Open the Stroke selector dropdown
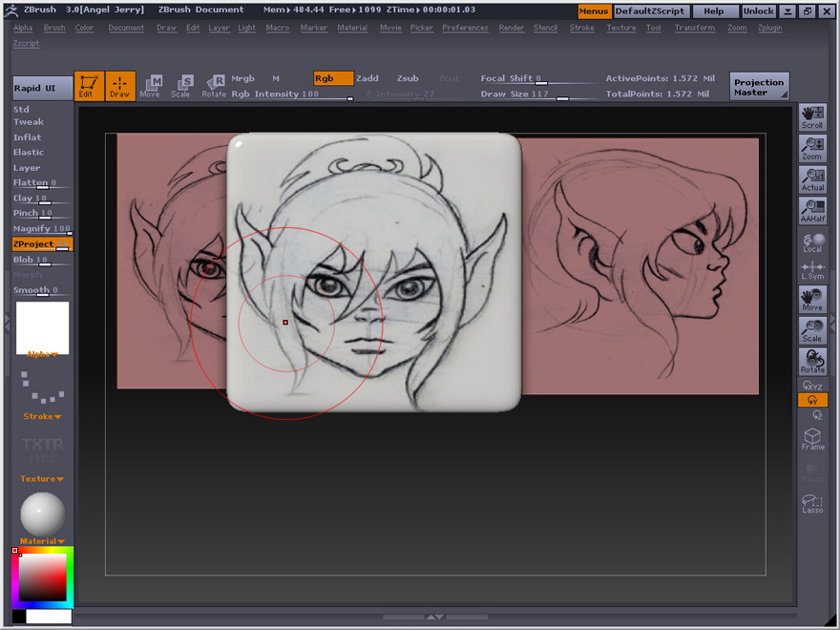The width and height of the screenshot is (840, 630). coord(42,416)
